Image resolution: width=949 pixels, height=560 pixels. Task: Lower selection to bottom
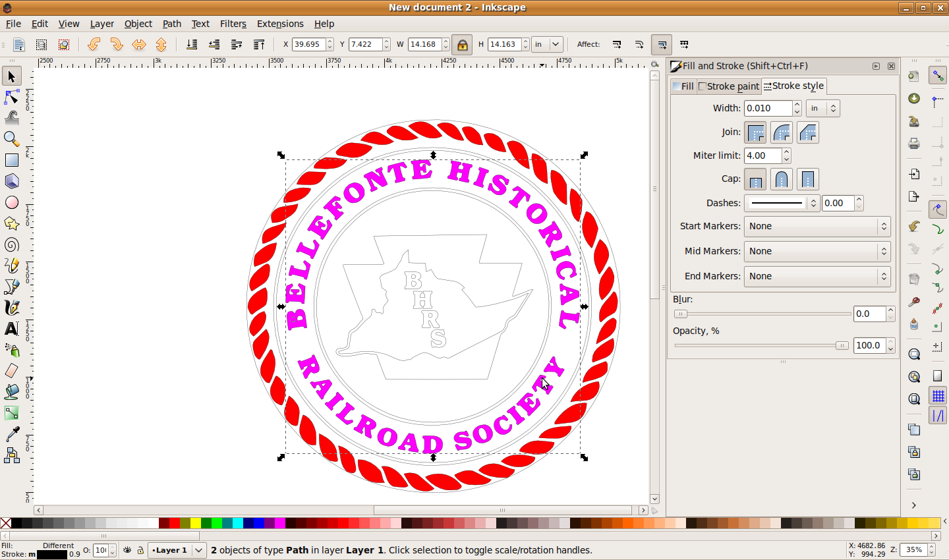(x=192, y=44)
